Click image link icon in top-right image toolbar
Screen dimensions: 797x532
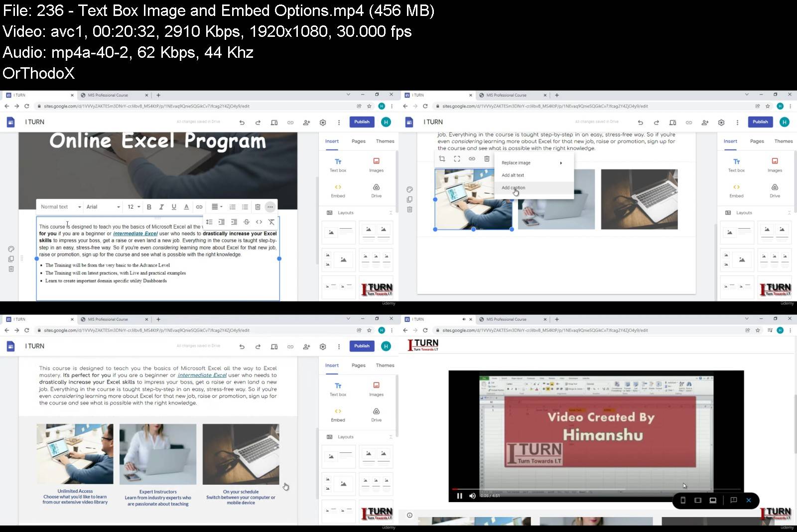[x=472, y=159]
